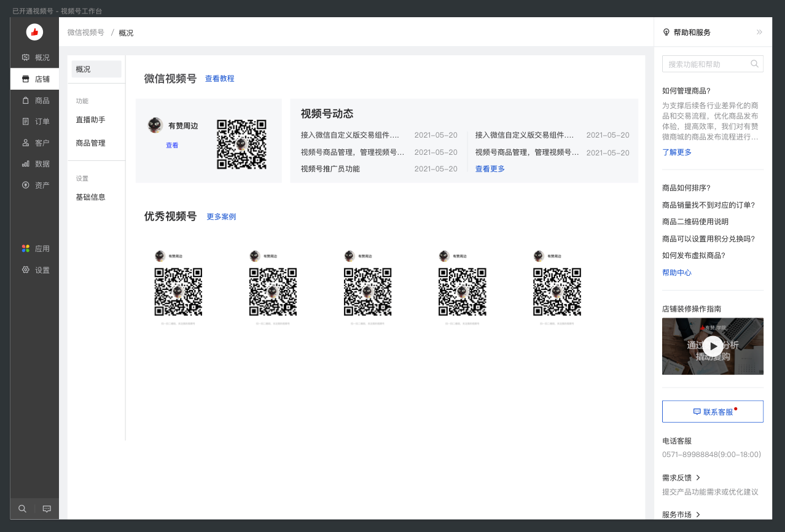Open 订单 orders from the dark sidebar
The height and width of the screenshot is (532, 785).
coord(35,122)
